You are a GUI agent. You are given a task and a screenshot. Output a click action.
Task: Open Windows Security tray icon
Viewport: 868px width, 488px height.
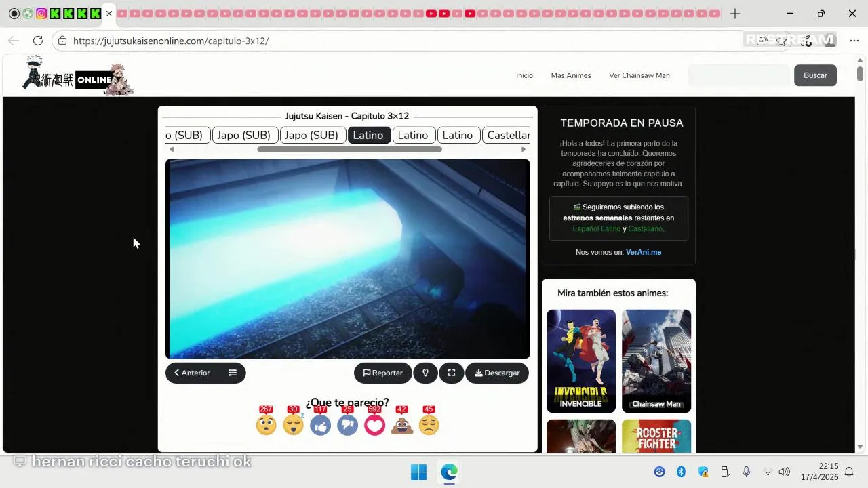pos(703,472)
